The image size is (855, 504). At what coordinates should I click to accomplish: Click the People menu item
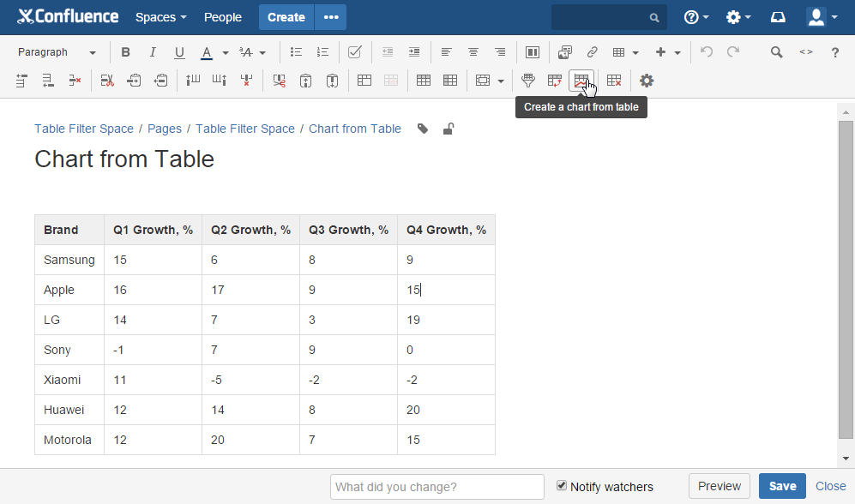(222, 16)
